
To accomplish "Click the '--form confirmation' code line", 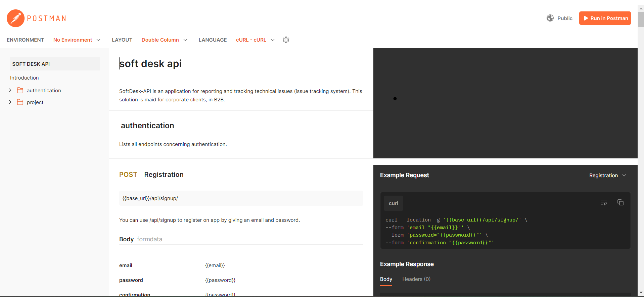I will coord(440,243).
